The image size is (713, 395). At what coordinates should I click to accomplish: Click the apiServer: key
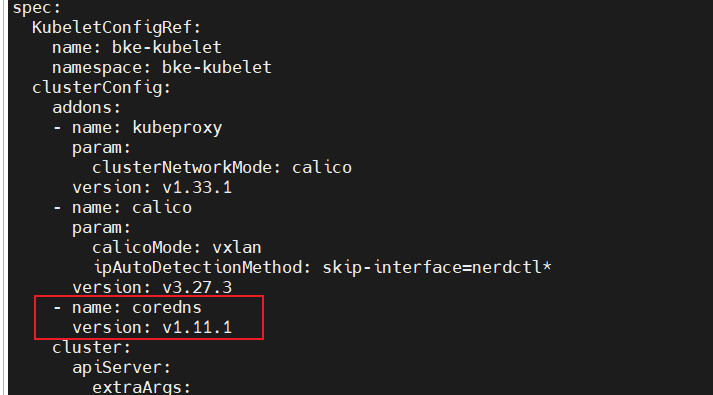click(121, 368)
